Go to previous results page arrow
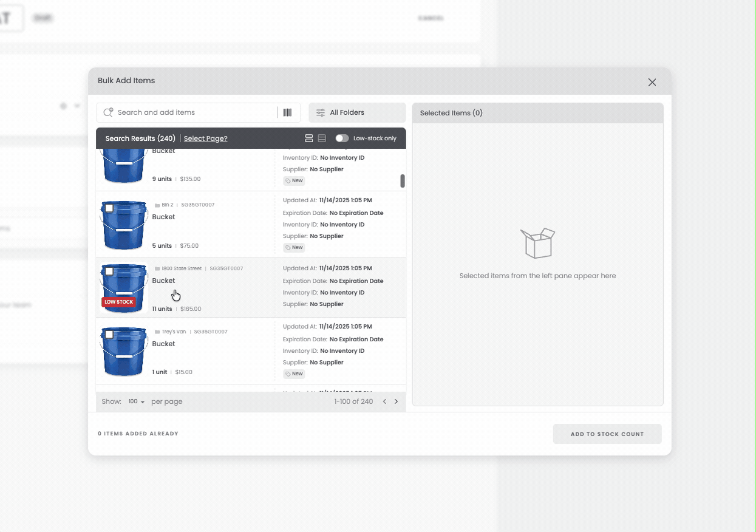Image resolution: width=756 pixels, height=532 pixels. (x=384, y=401)
